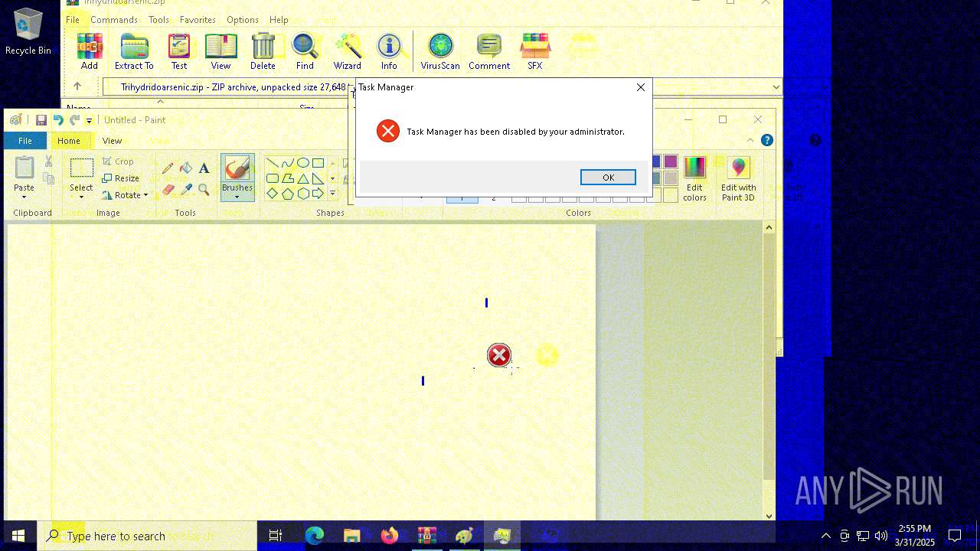This screenshot has width=980, height=551.
Task: Choose the Pentagon shape
Action: coord(287,194)
